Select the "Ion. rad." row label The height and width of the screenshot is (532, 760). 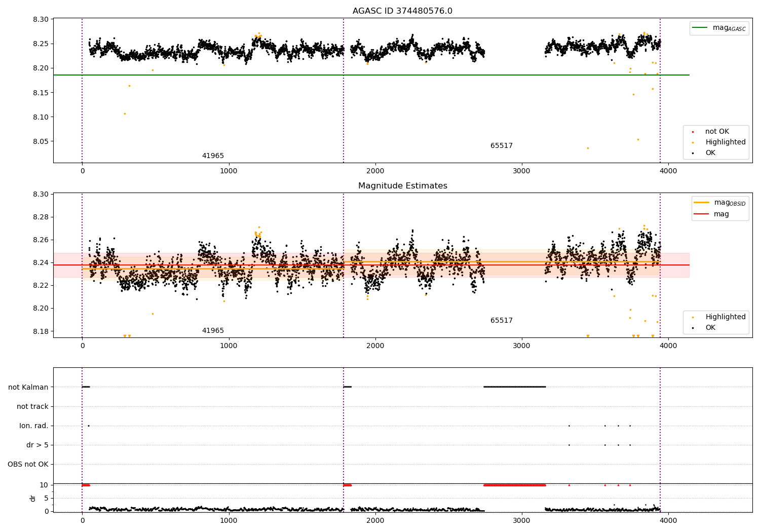(x=34, y=426)
